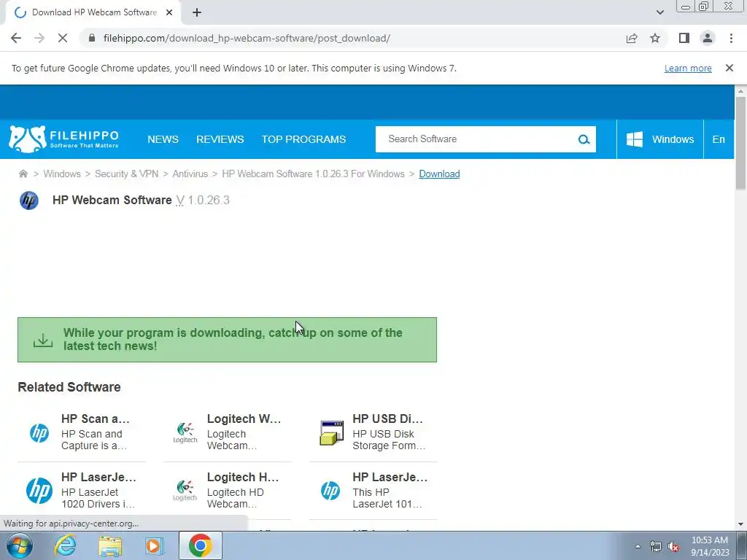Open HP Scan and Capture related software
The height and width of the screenshot is (560, 747).
point(96,419)
